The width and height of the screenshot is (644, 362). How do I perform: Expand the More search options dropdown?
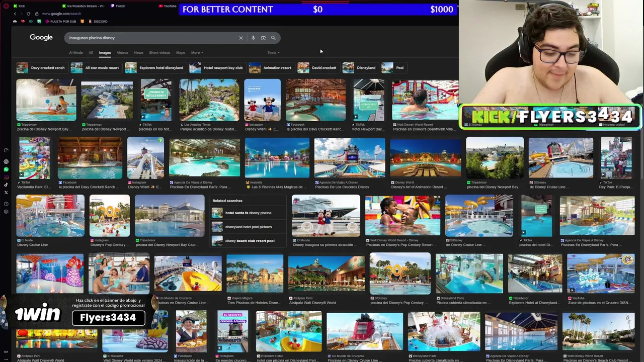197,53
